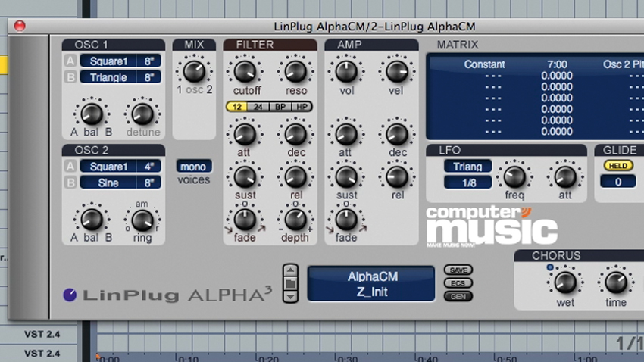Viewport: 644px width, 362px height.
Task: Select next preset with down arrow
Action: click(x=290, y=296)
